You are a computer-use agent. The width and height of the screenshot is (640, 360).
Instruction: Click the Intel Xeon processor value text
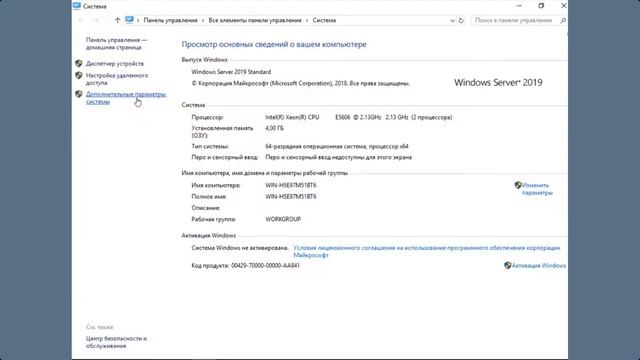[x=358, y=117]
